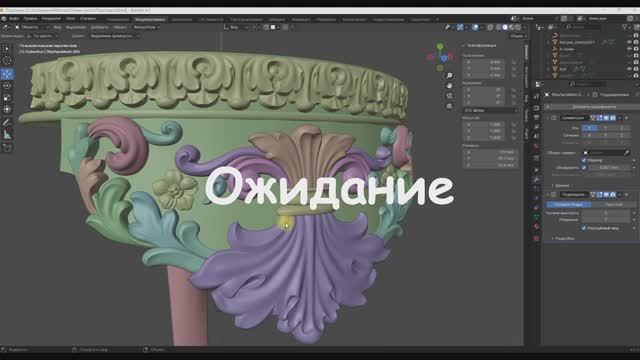Switch perspective/orthographic view icon
The width and height of the screenshot is (640, 360).
pyautogui.click(x=449, y=106)
